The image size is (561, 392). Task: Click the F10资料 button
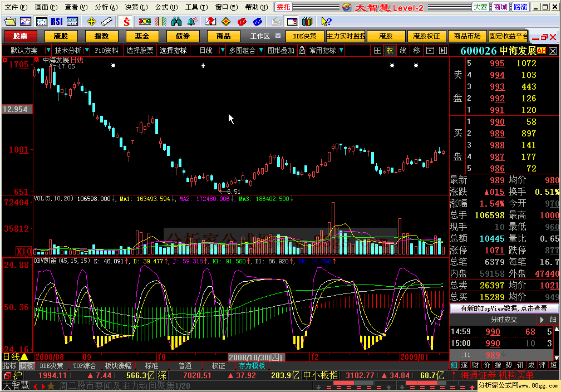pyautogui.click(x=106, y=51)
